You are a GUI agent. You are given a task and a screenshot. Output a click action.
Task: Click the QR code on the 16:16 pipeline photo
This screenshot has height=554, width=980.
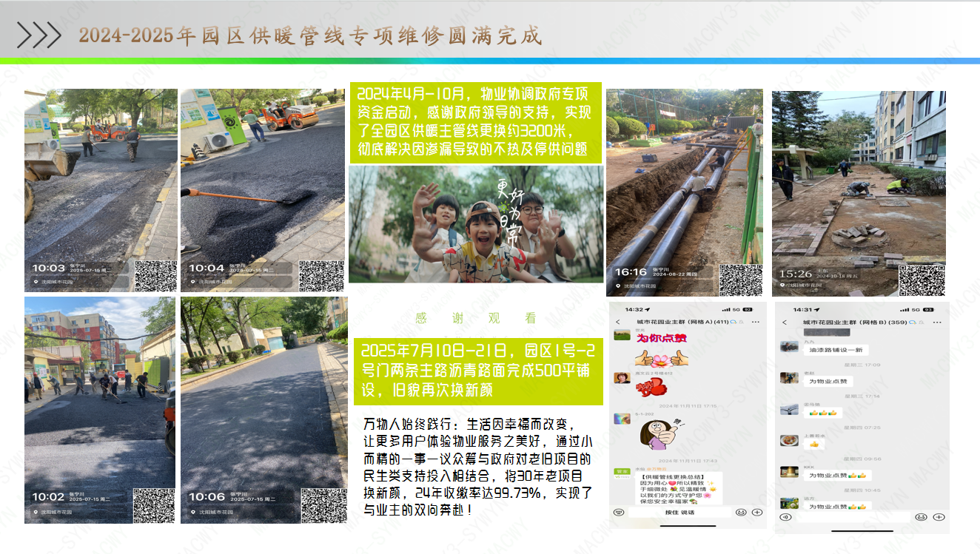(x=740, y=280)
